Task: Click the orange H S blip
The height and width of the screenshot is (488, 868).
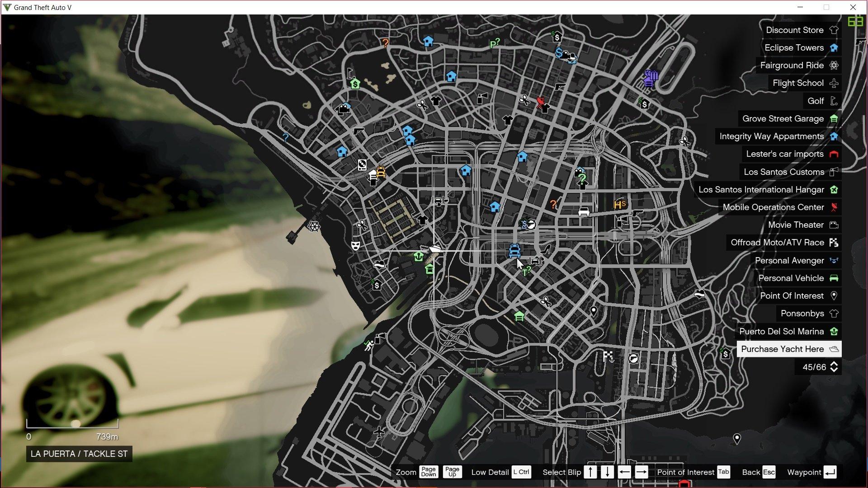Action: [x=620, y=204]
